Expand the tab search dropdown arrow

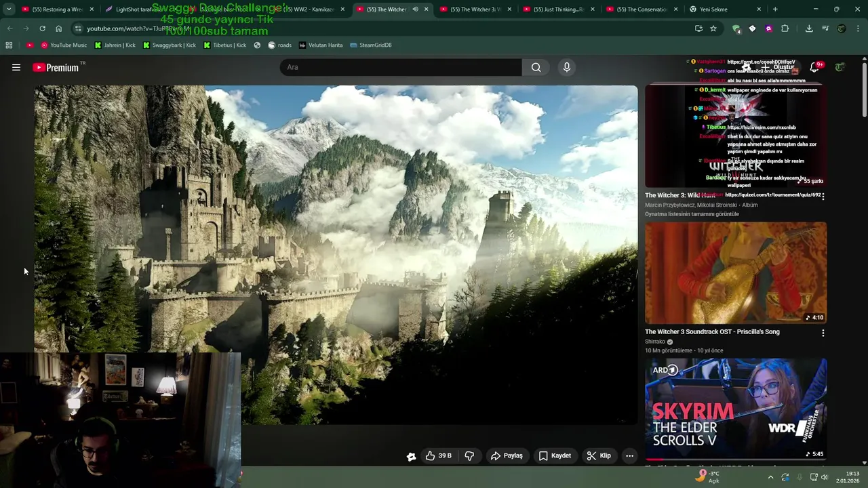pos(9,9)
